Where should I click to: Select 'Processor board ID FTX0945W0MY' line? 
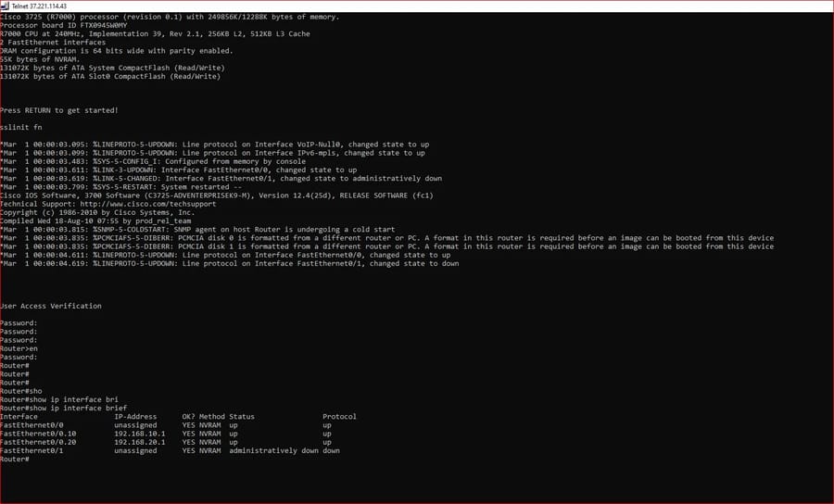click(x=64, y=26)
